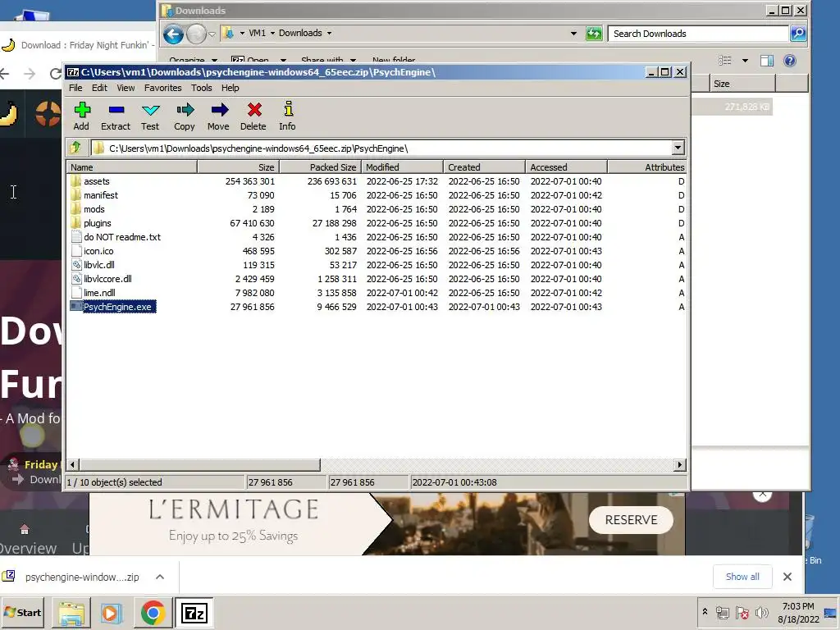Image resolution: width=840 pixels, height=630 pixels.
Task: Click the volume speaker tray icon
Action: point(760,612)
